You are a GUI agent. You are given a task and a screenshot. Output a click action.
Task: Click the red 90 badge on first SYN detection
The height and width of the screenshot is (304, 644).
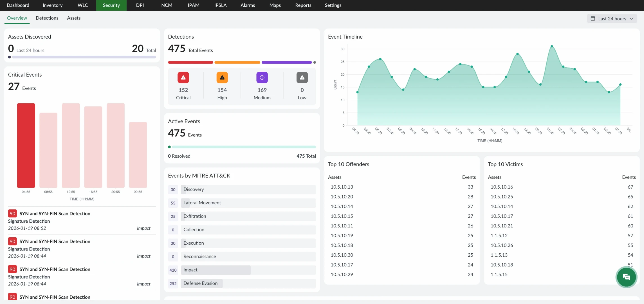click(x=12, y=213)
